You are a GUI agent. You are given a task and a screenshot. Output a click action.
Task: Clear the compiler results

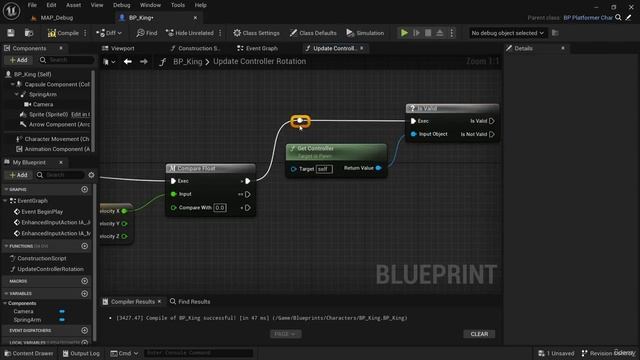tap(479, 334)
